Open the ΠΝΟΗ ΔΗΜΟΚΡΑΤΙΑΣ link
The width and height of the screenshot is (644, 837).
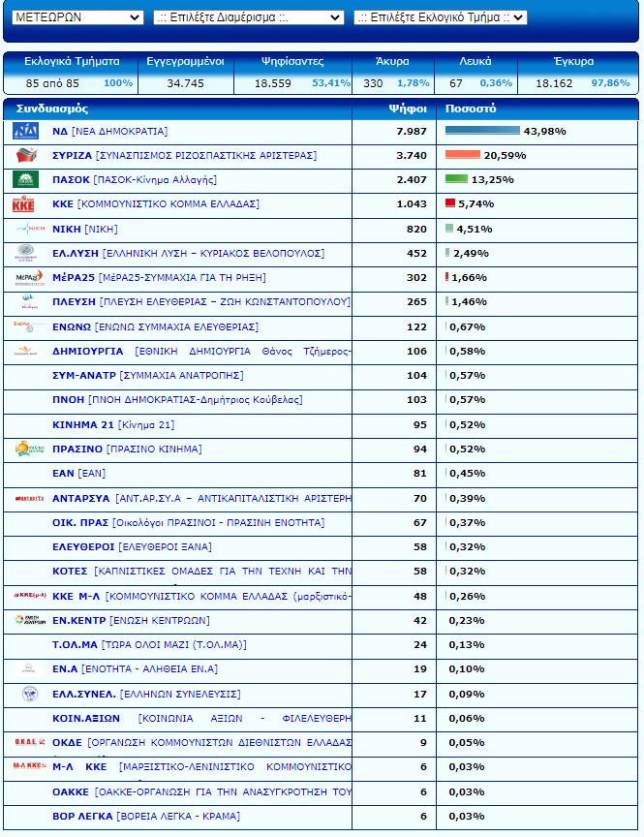[177, 399]
